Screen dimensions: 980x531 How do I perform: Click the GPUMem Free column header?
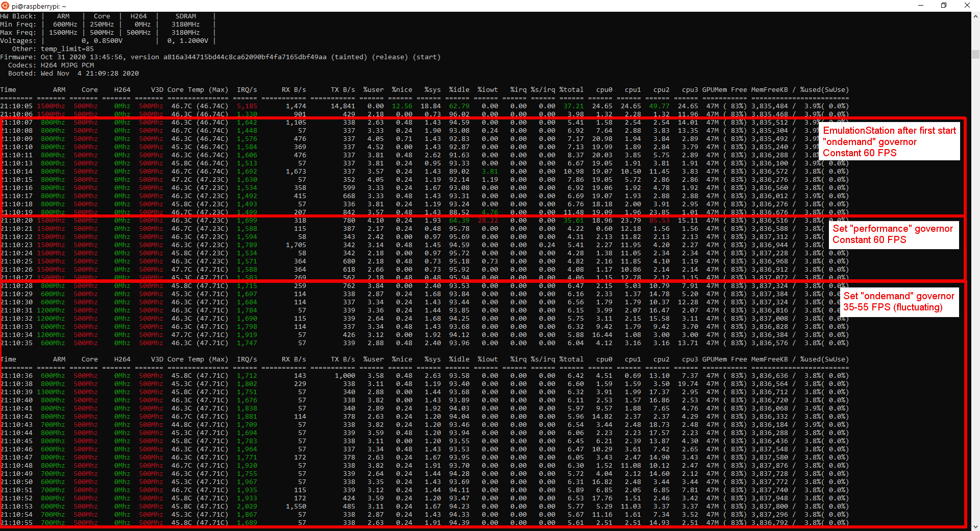coord(723,89)
